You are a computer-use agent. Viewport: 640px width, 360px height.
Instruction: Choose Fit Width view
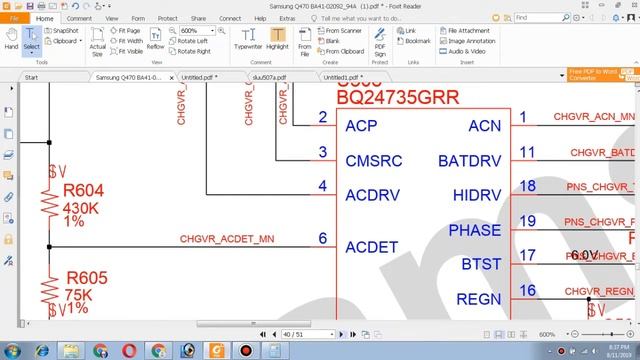tap(127, 41)
